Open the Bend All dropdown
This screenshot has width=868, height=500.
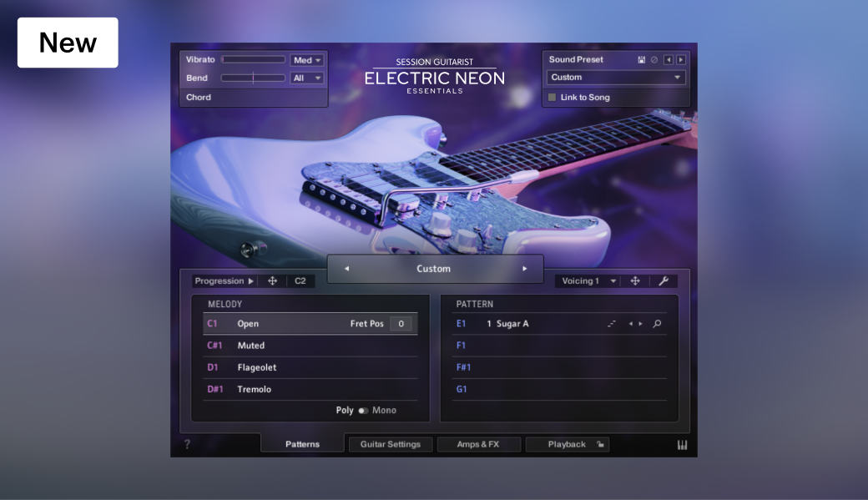[306, 78]
